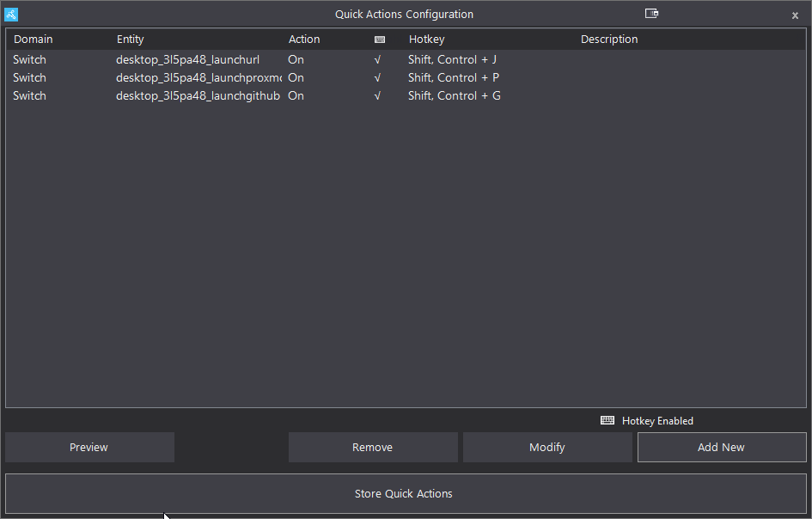Click the Action column header
Image resolution: width=812 pixels, height=519 pixels.
click(304, 40)
